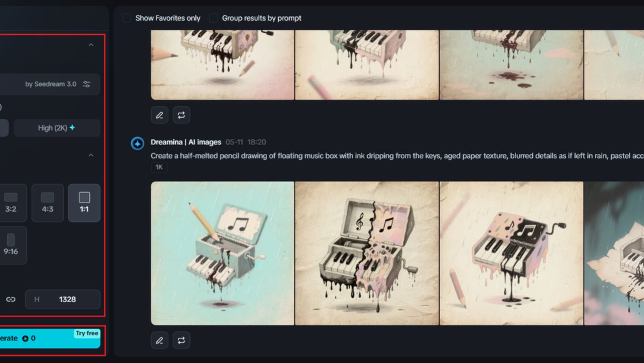Image resolution: width=644 pixels, height=363 pixels.
Task: Collapse the model section with the top chevron
Action: click(91, 45)
